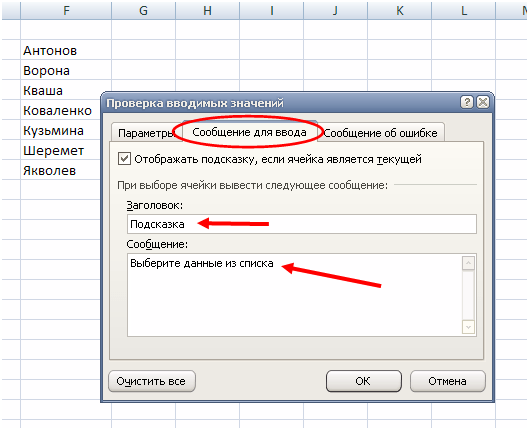Close the Проверка вводимых значений dialog
Screen dimensions: 529x430
coord(483,102)
